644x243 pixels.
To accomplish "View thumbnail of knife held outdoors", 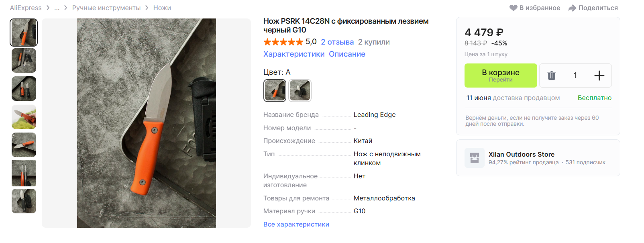I will [24, 117].
